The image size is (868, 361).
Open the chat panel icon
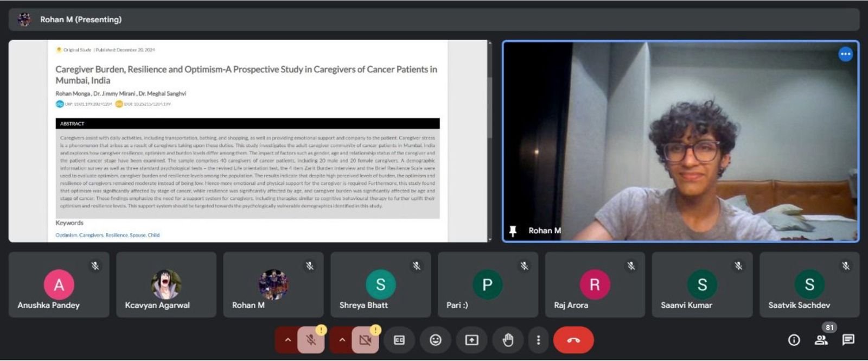[848, 340]
